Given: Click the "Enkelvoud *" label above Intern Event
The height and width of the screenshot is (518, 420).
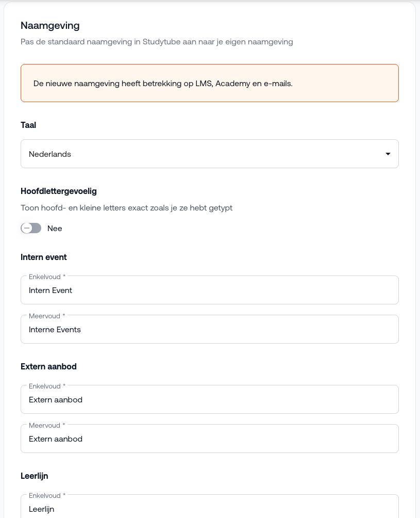Looking at the screenshot, I should click(47, 277).
